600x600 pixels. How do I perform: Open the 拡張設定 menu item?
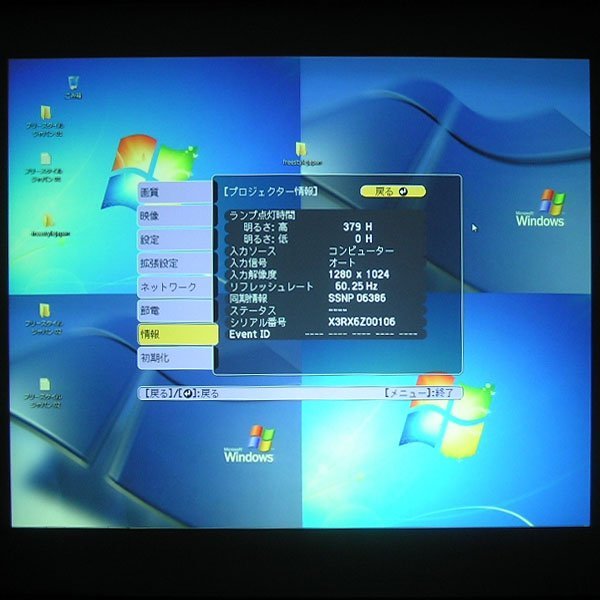point(175,264)
